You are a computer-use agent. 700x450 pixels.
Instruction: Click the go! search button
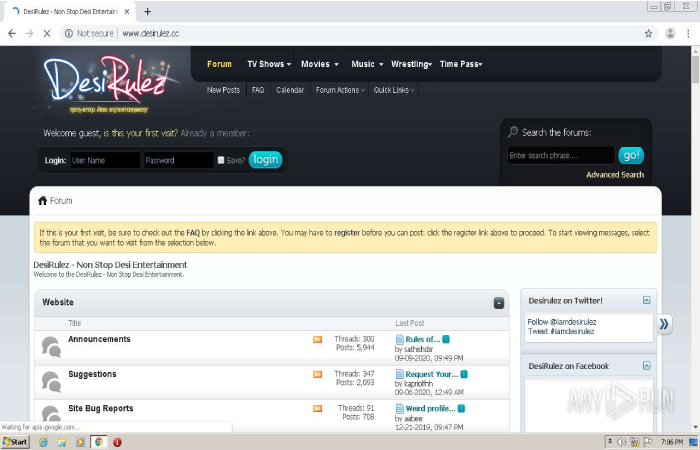click(x=631, y=155)
